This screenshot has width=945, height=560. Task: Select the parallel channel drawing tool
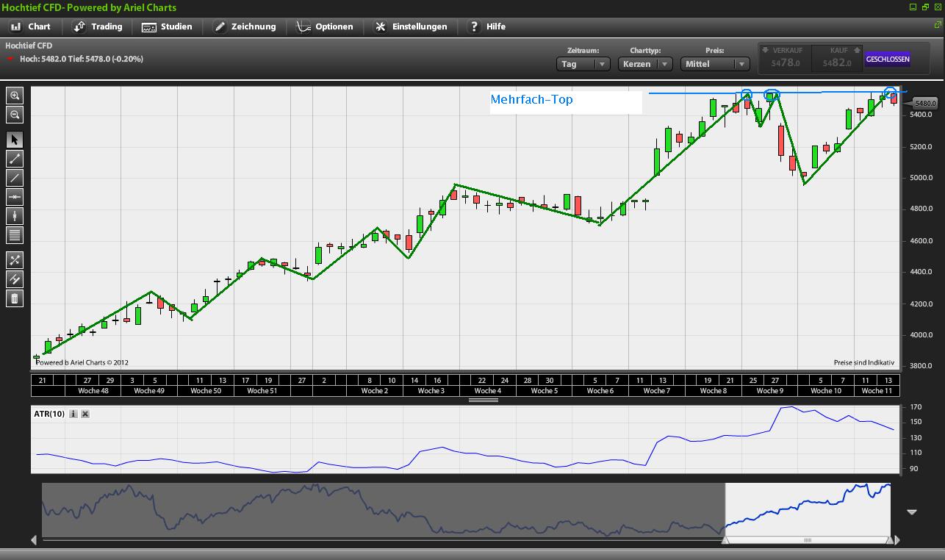click(15, 279)
